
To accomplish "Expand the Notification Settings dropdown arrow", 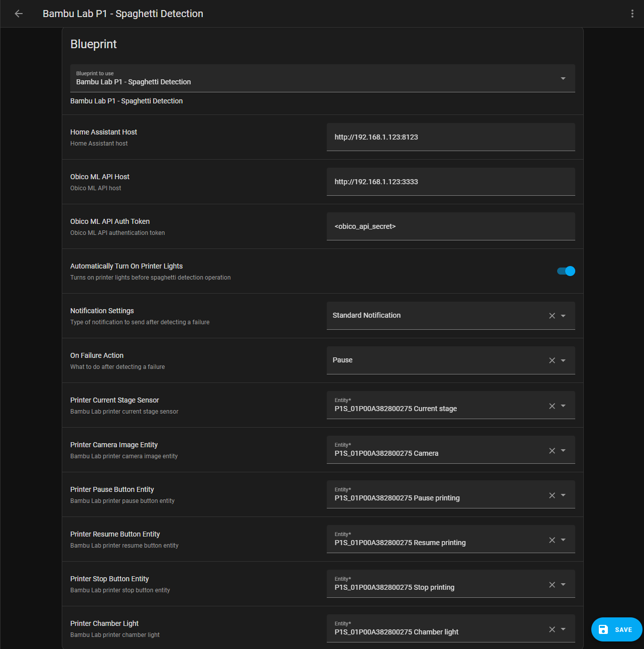I will 563,316.
